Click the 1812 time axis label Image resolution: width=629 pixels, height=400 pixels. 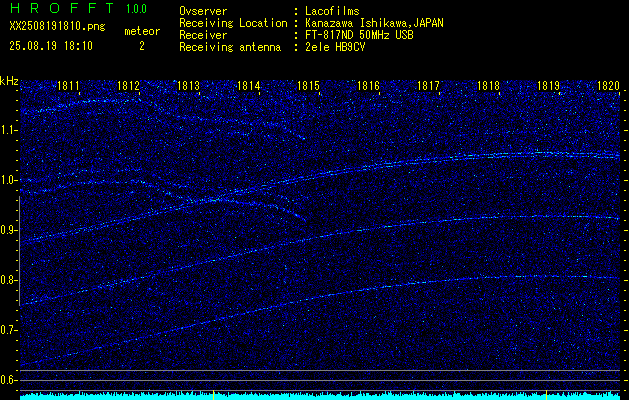click(x=128, y=86)
